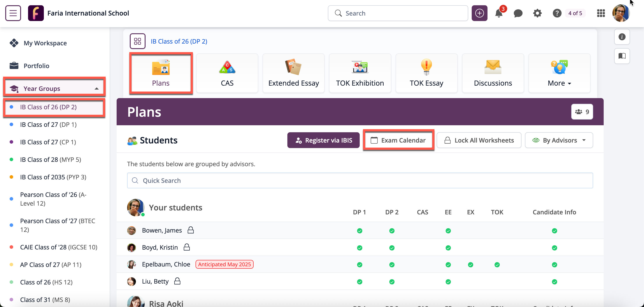Viewport: 644px width, 307px height.
Task: Open the By Advisors dropdown
Action: tap(559, 140)
